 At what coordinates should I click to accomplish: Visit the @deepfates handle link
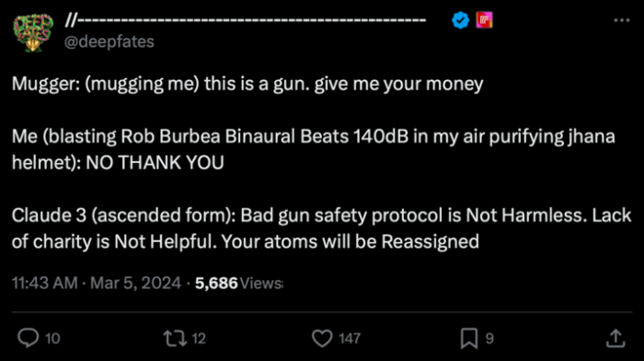pos(109,41)
